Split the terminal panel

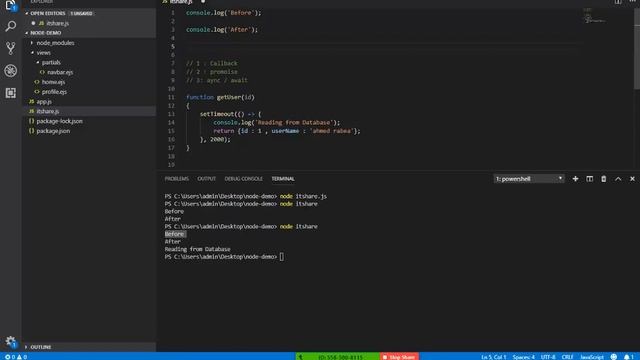(589, 179)
